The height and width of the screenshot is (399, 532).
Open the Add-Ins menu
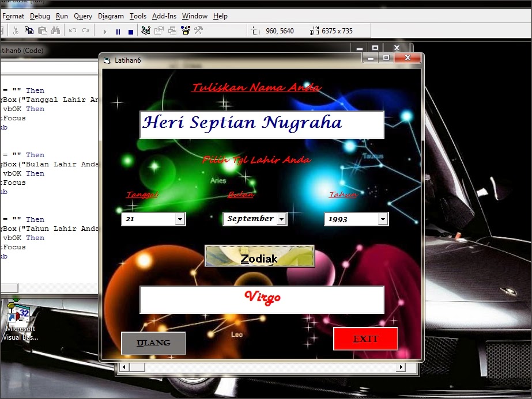pos(164,16)
